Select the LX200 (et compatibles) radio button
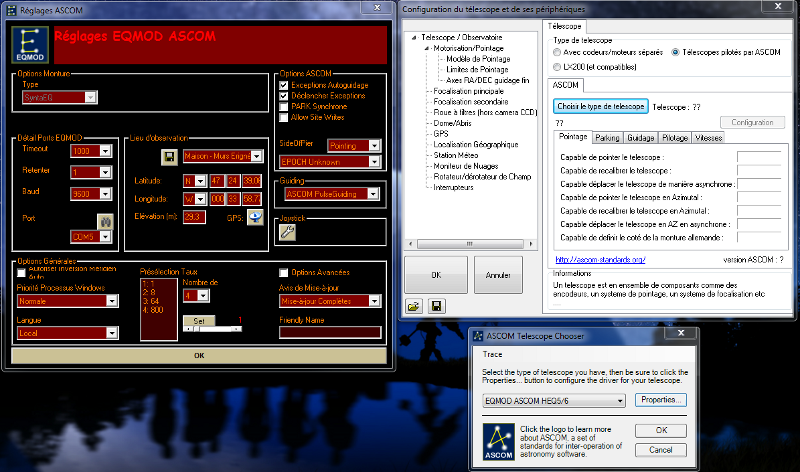This screenshot has height=472, width=800. [559, 65]
